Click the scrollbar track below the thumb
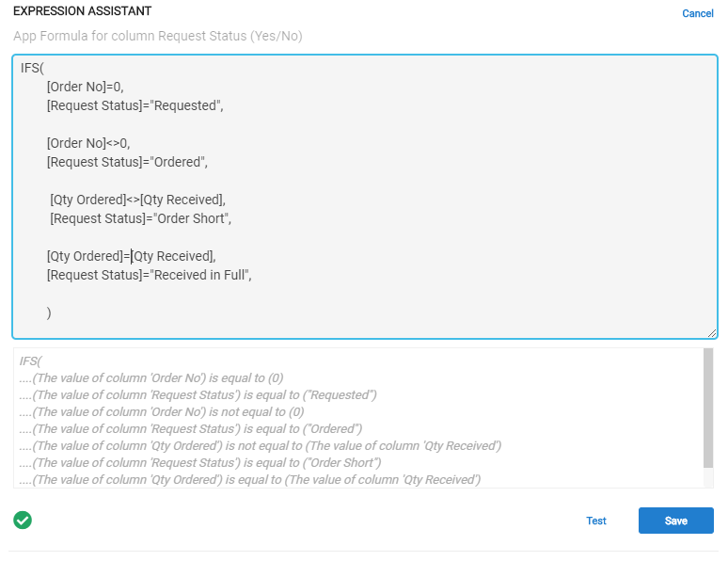Screen dimensions: 728x561 (708, 478)
